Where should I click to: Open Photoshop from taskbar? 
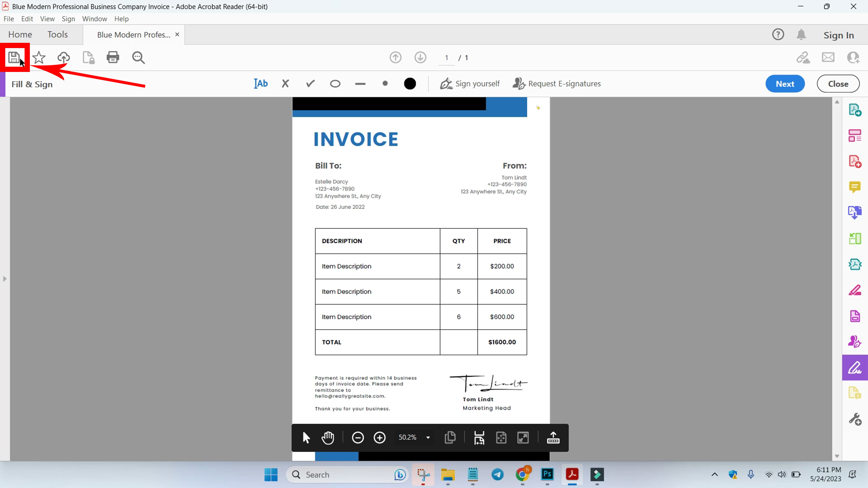(x=547, y=474)
